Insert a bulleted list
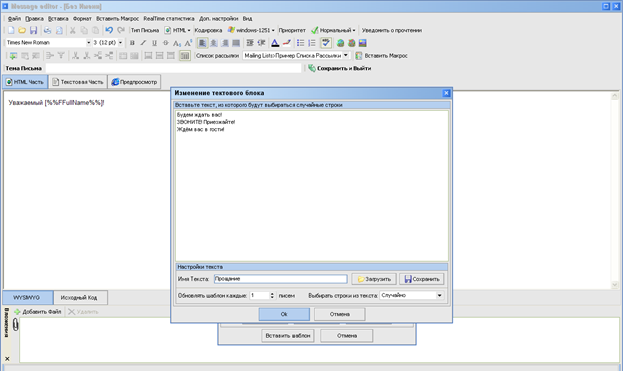This screenshot has width=625, height=372. [301, 43]
